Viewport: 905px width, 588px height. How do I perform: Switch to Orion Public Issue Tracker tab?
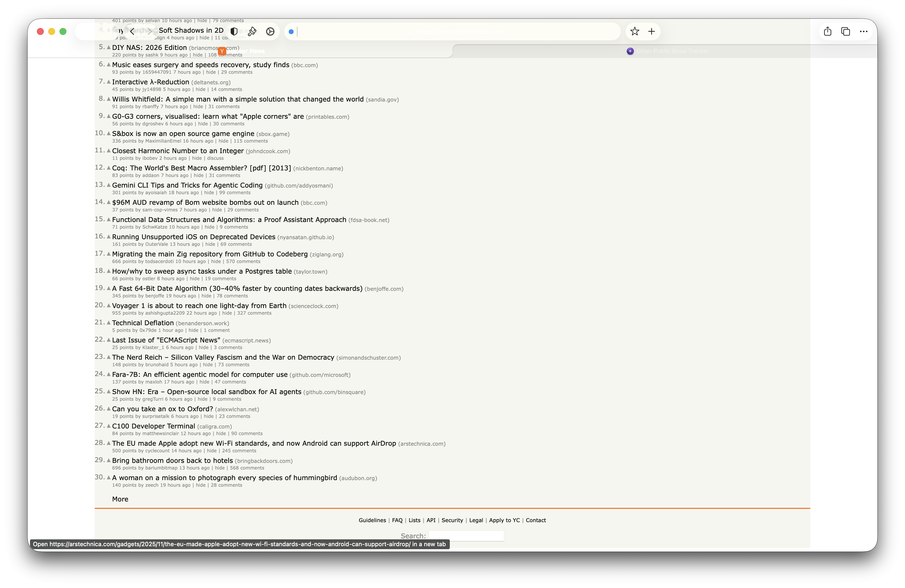click(668, 51)
